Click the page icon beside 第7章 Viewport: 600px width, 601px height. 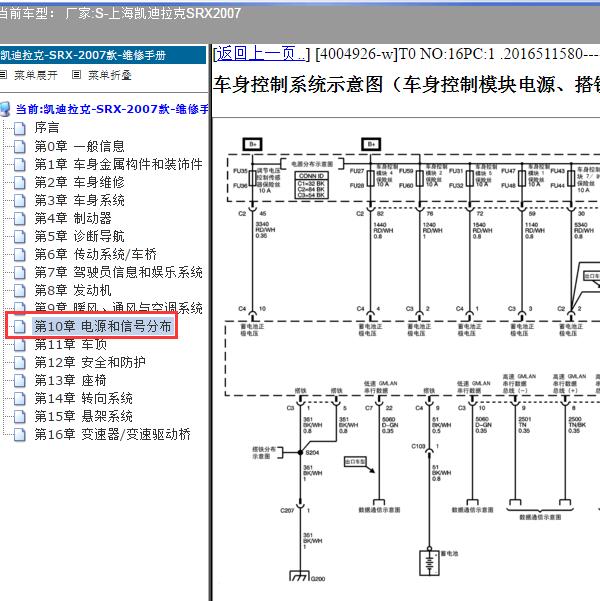click(20, 273)
